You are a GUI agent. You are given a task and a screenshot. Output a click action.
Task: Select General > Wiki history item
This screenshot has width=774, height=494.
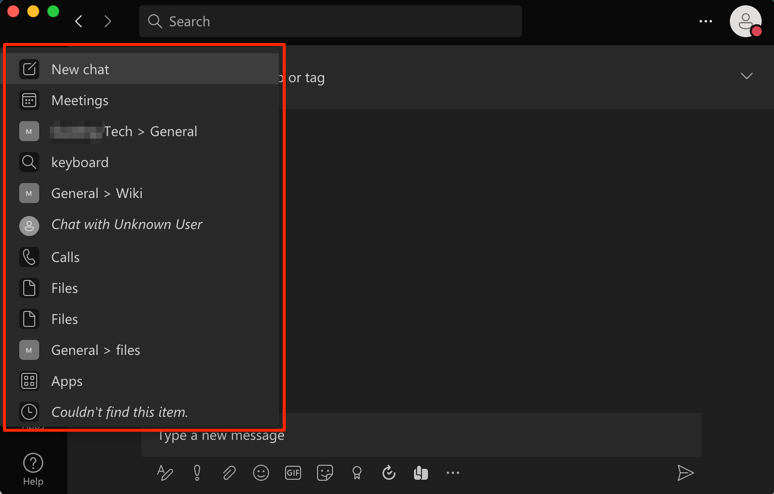point(96,193)
